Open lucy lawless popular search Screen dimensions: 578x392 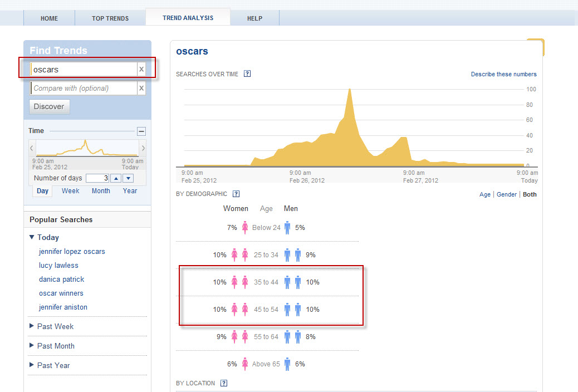(58, 266)
